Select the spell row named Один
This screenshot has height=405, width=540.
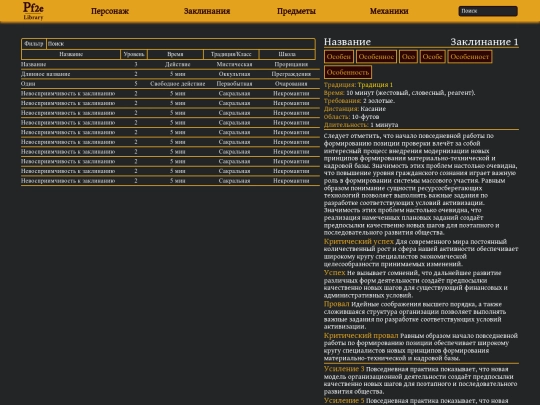[x=170, y=84]
